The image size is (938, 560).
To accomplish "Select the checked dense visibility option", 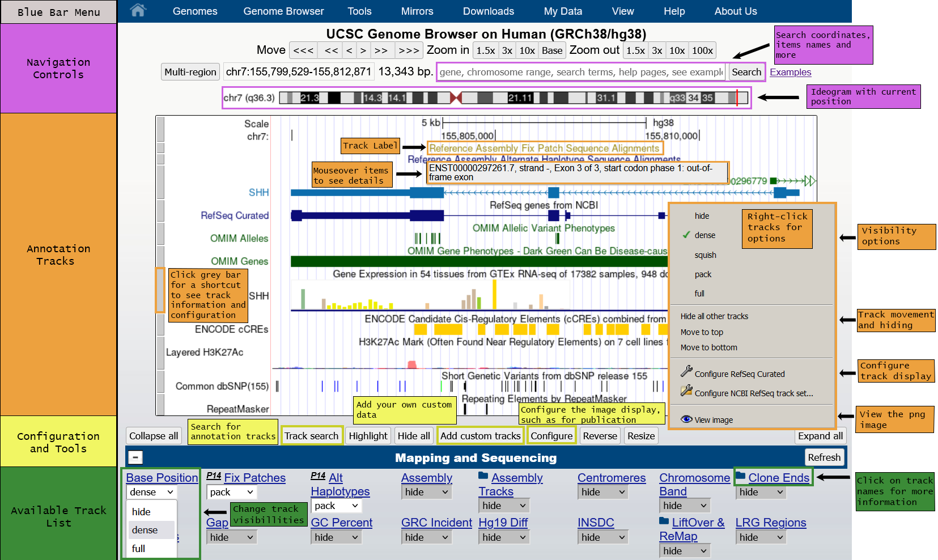I will tap(704, 235).
